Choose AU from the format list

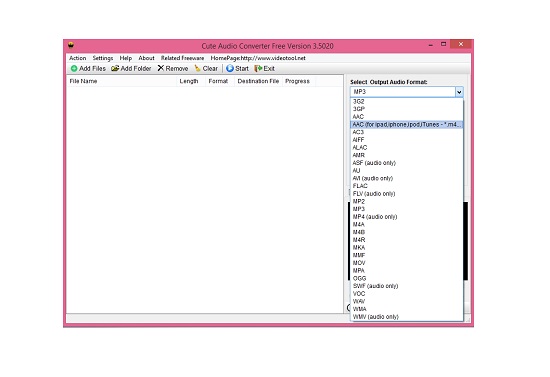pos(407,171)
